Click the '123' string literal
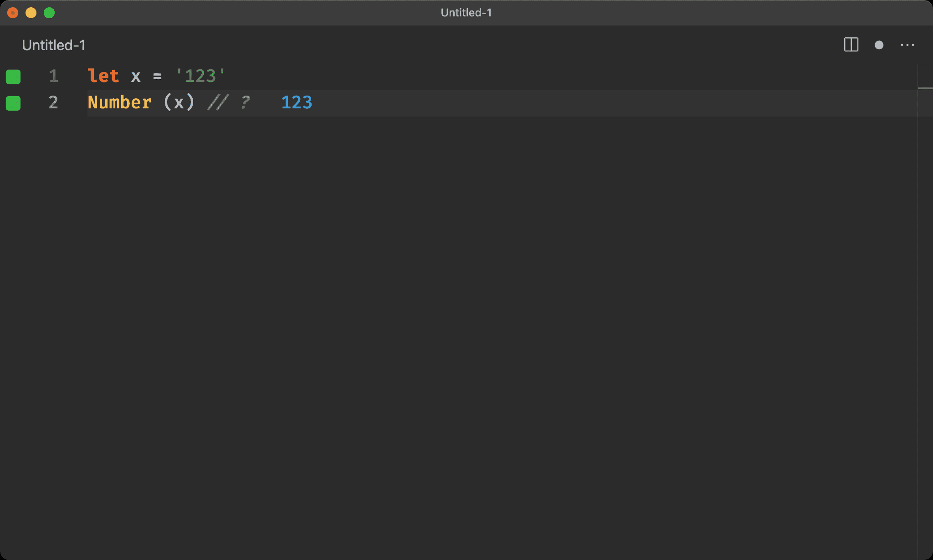The image size is (933, 560). [x=200, y=76]
